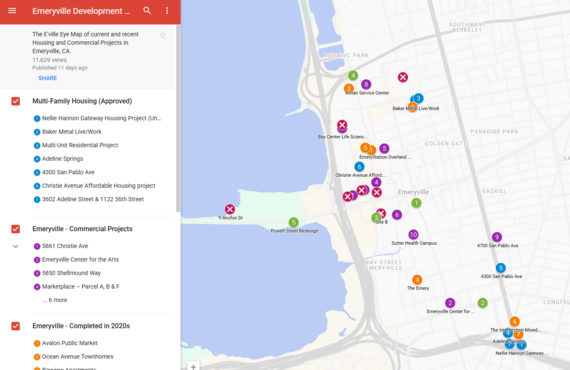Select 4300 San Pablo Ave list item
The height and width of the screenshot is (370, 570).
(64, 172)
